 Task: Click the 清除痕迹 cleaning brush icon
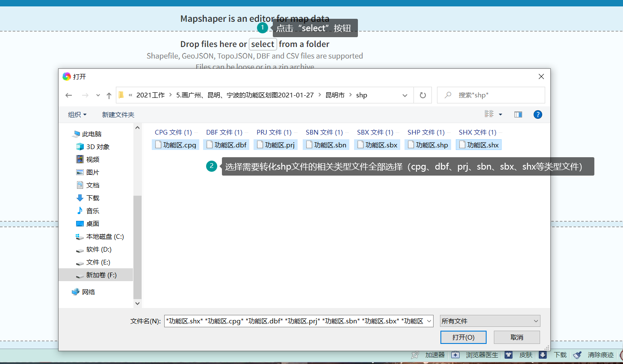[578, 355]
